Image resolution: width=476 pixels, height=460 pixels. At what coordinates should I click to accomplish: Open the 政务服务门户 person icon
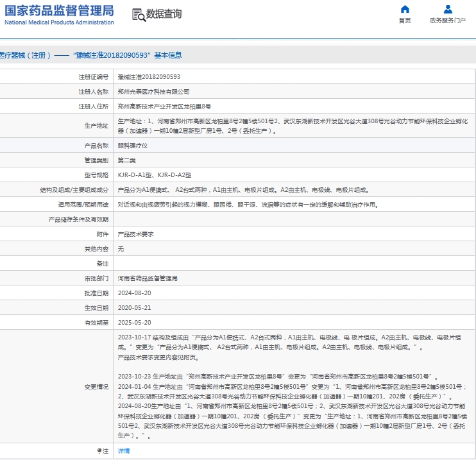tap(448, 9)
